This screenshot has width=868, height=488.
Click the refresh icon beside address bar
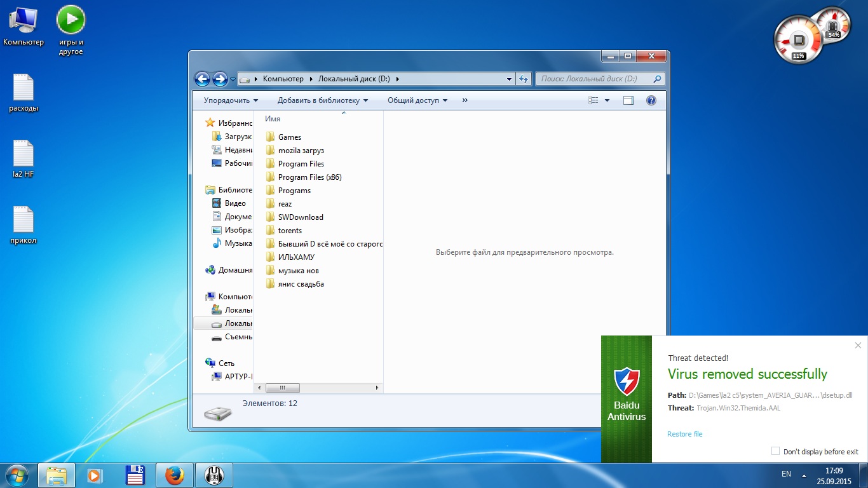pyautogui.click(x=524, y=79)
